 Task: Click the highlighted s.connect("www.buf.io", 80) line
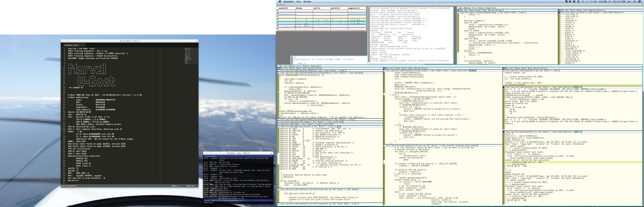tap(573, 162)
